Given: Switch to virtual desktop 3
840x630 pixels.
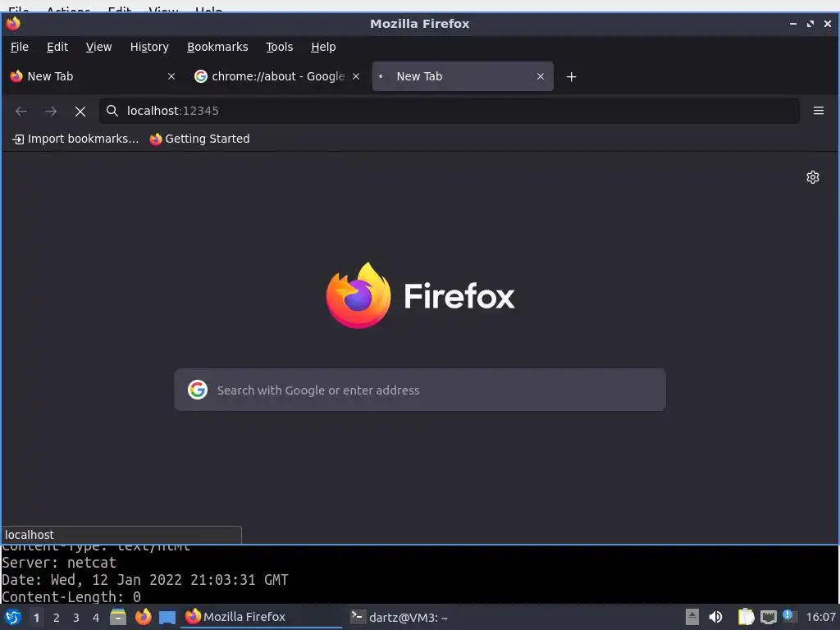Looking at the screenshot, I should point(76,618).
